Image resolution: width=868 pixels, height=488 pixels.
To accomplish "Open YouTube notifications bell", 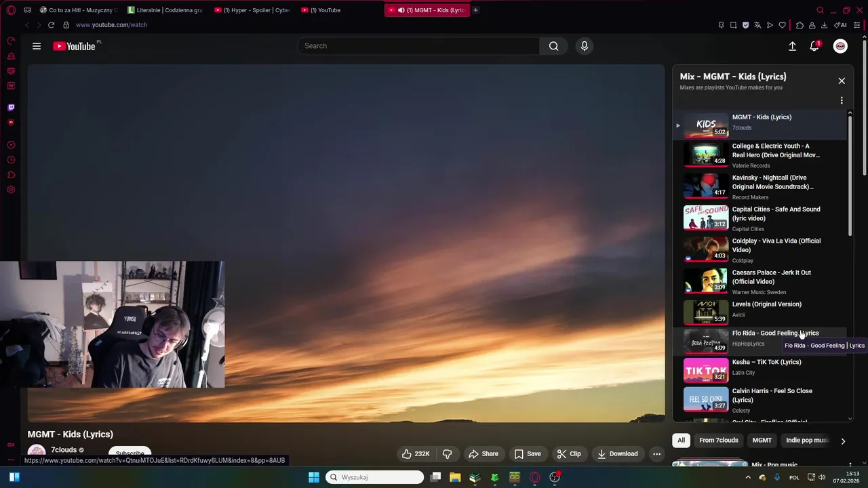I will pyautogui.click(x=814, y=46).
